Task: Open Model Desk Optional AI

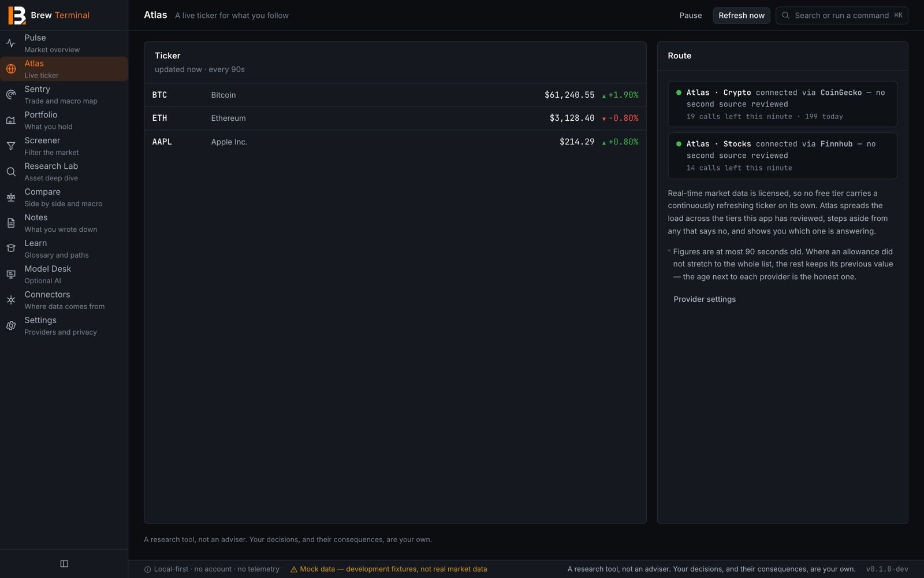Action: (64, 275)
